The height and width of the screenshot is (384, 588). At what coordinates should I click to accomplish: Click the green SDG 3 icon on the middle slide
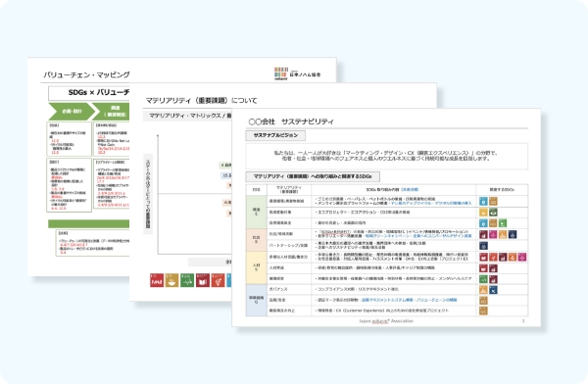point(187,280)
